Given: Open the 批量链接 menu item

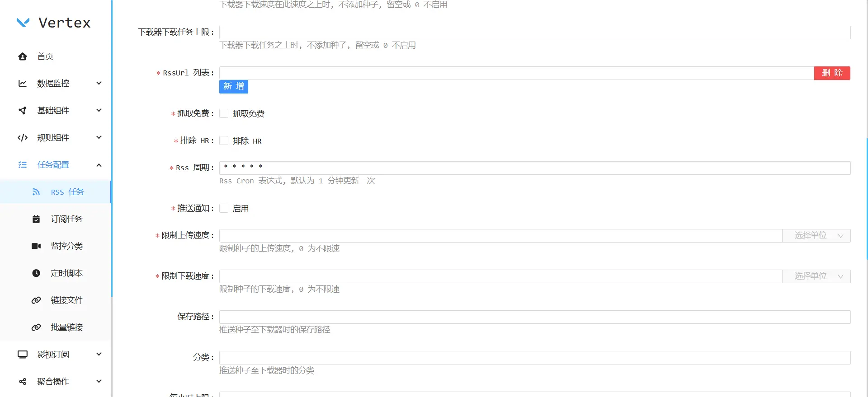Looking at the screenshot, I should pos(66,327).
